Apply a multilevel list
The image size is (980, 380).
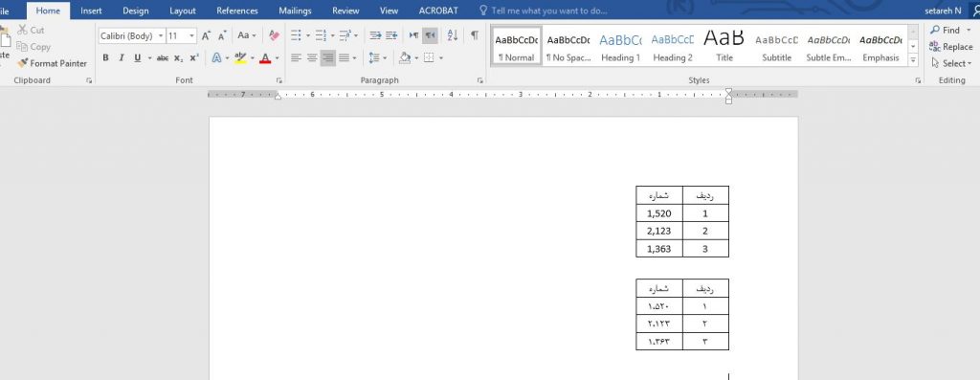coord(345,35)
